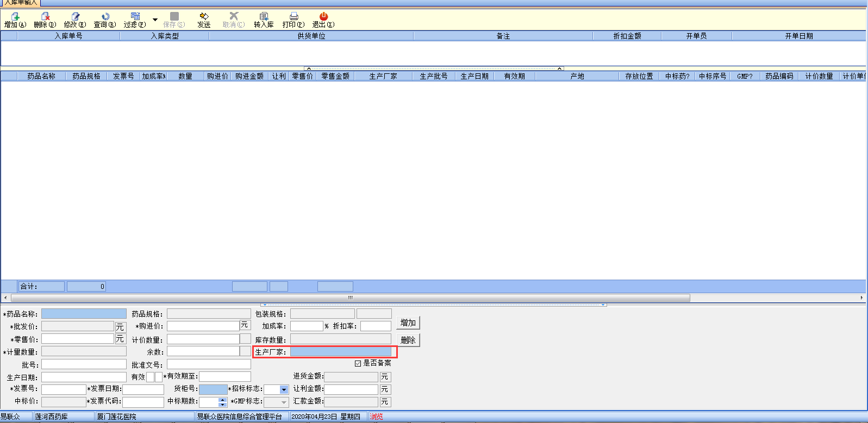Focus the 有效期至 input field

pyautogui.click(x=225, y=376)
